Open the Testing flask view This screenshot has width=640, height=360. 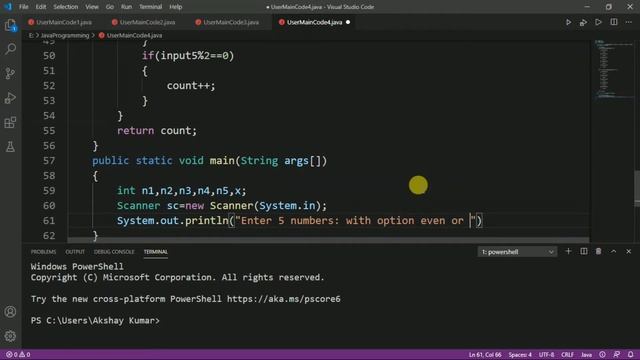[10, 147]
